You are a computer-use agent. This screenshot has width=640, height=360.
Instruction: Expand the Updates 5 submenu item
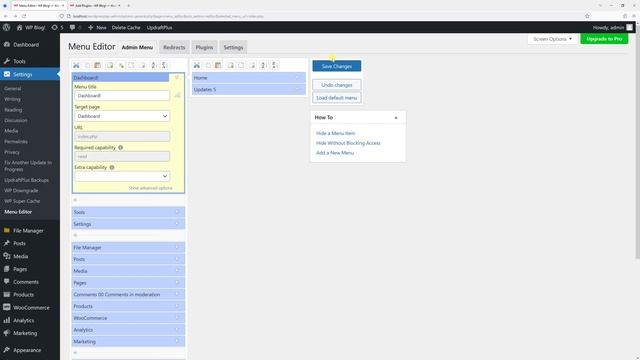click(x=298, y=89)
